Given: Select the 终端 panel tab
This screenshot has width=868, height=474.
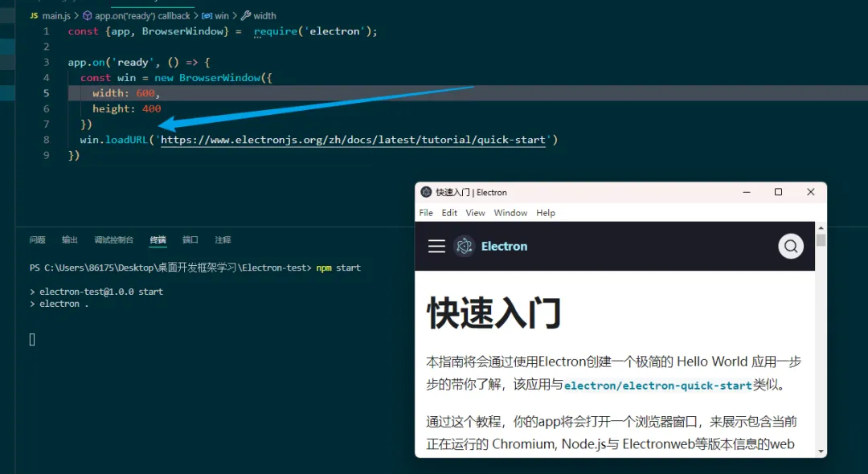Looking at the screenshot, I should click(158, 240).
